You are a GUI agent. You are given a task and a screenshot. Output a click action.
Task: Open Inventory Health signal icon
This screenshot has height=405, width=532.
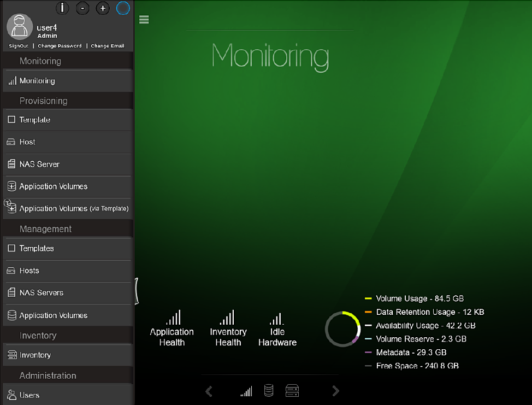227,318
